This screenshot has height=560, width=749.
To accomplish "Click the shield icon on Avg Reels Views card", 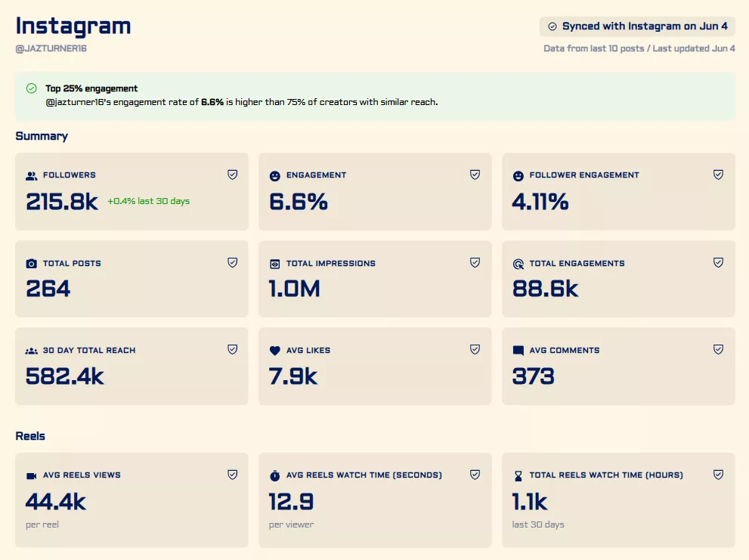I will pyautogui.click(x=233, y=475).
